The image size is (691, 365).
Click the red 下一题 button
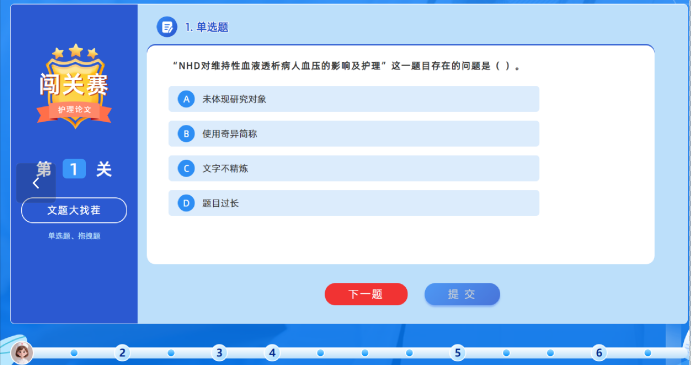click(x=366, y=294)
